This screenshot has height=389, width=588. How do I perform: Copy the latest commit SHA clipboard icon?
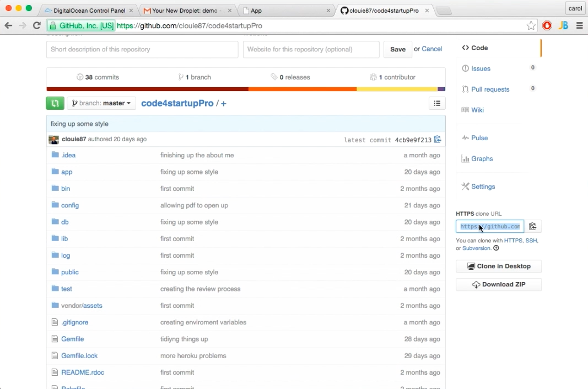[437, 139]
